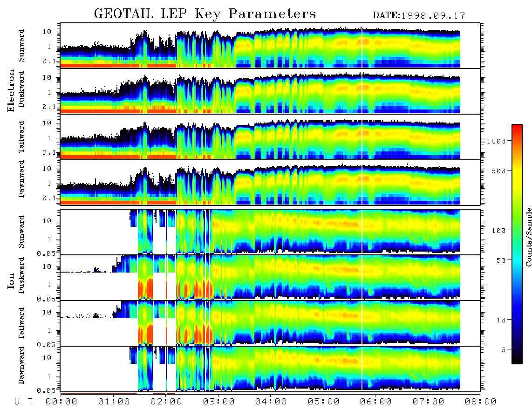Viewport: 532px width, 410px height.
Task: Click inside the Electron Tailward spectrogram panel
Action: click(x=270, y=137)
